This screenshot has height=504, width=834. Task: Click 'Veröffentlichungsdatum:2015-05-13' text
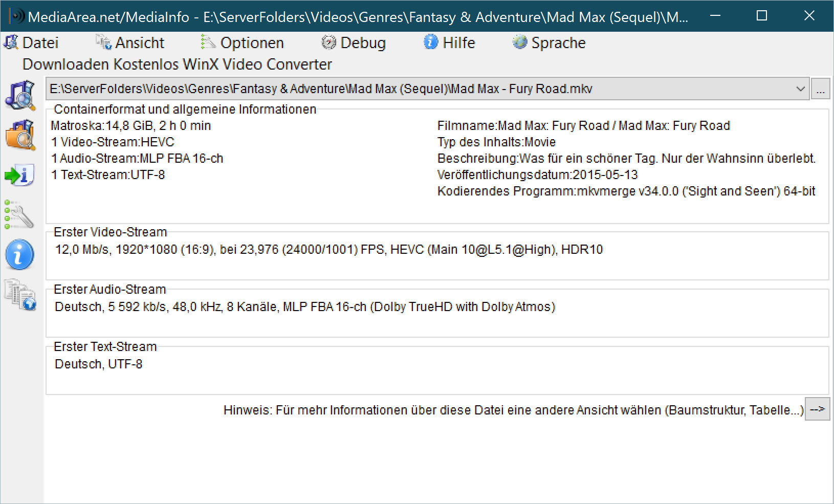538,175
